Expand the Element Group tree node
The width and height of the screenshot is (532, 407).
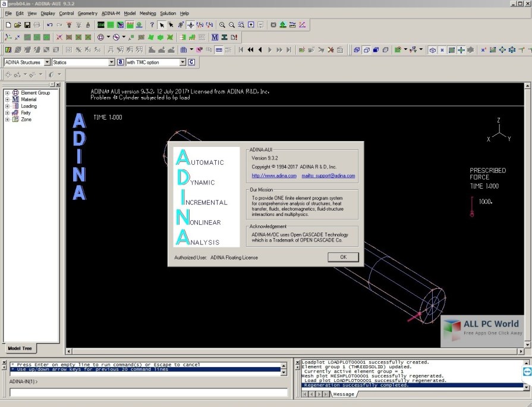(7, 92)
